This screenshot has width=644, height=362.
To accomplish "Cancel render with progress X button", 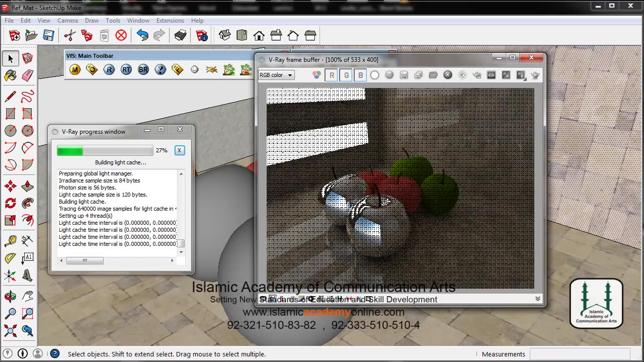I will tap(180, 150).
